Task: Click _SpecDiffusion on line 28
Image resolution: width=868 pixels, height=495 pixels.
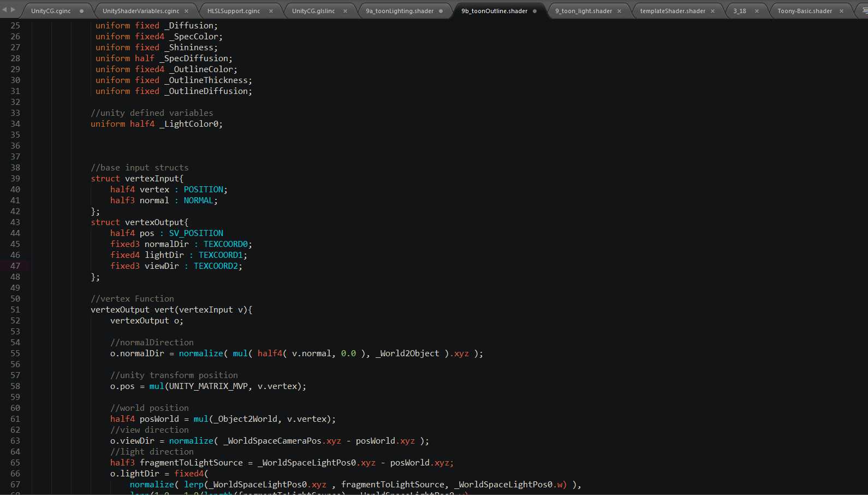Action: [x=194, y=58]
